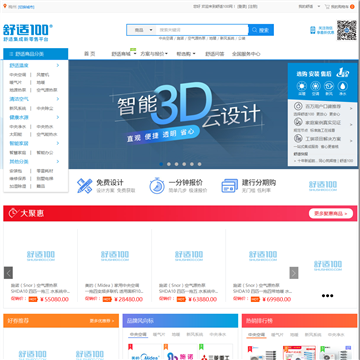Click the 建行分期购 card icon

point(230,186)
